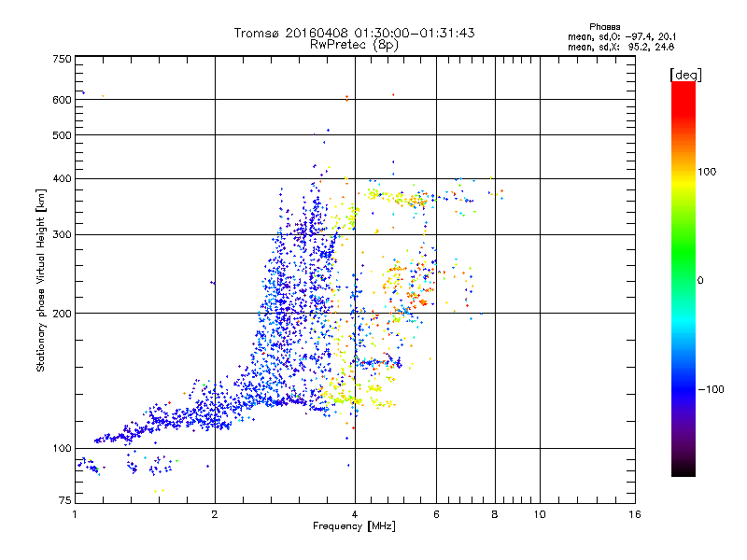Click the y-axis label '200'
The height and width of the screenshot is (560, 747).
[63, 314]
